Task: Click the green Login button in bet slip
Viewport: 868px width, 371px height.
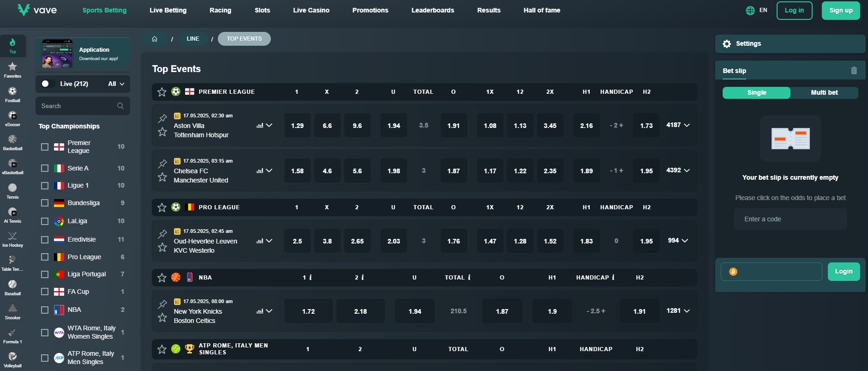Action: tap(844, 272)
